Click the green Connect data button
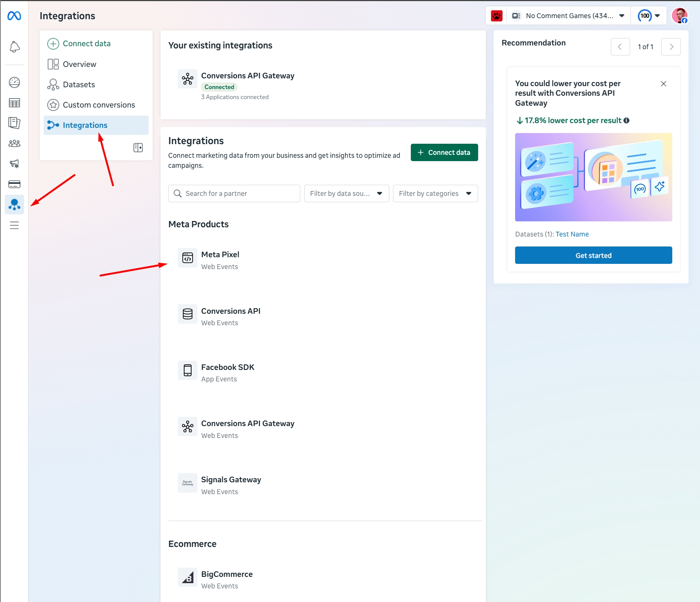The image size is (700, 602). pyautogui.click(x=444, y=152)
